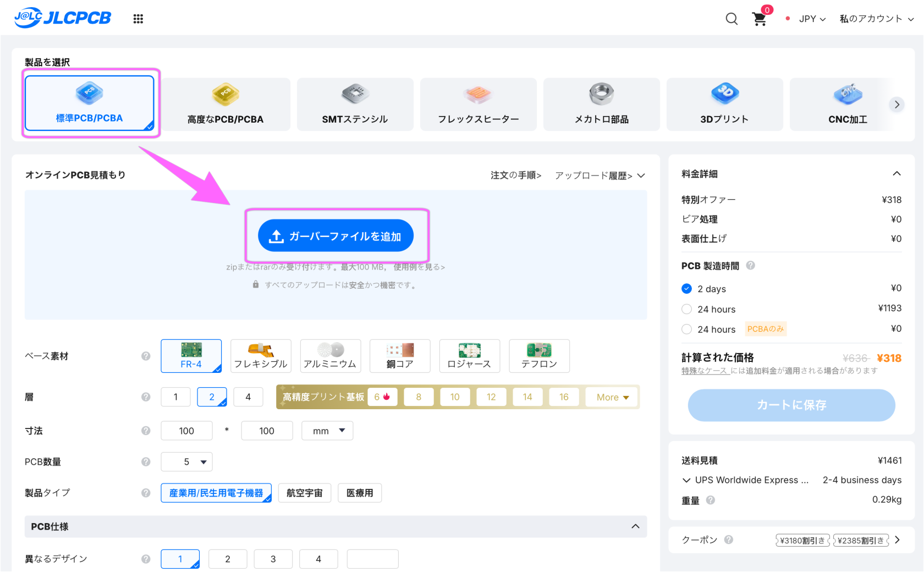Collapse PCB仕様 section
The image size is (924, 572).
[x=635, y=526]
